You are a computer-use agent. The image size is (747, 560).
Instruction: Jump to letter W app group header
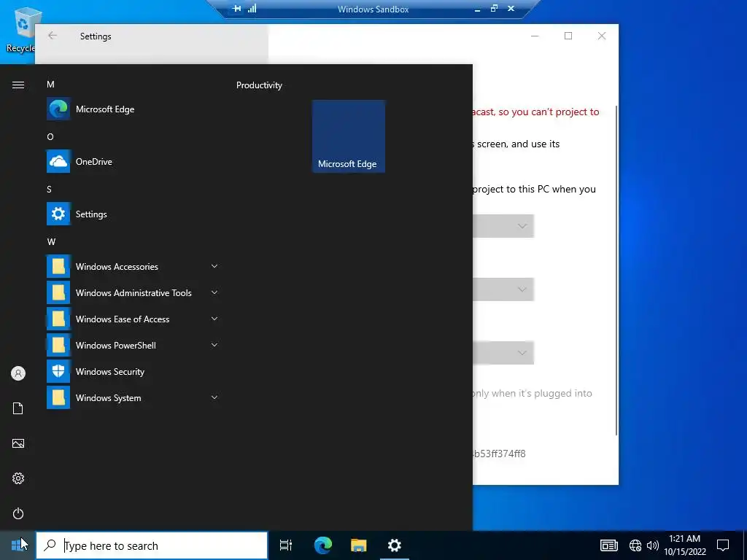51,241
